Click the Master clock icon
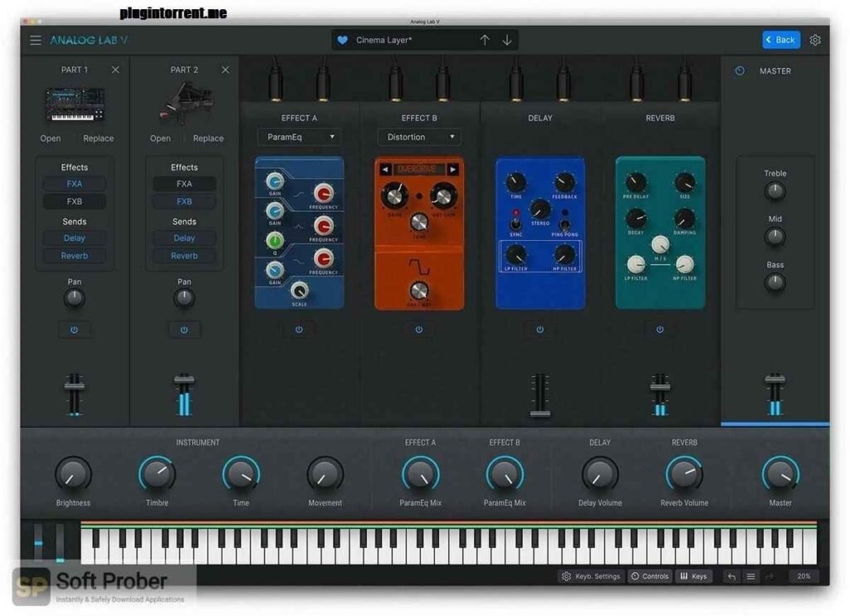The width and height of the screenshot is (850, 616). point(740,71)
